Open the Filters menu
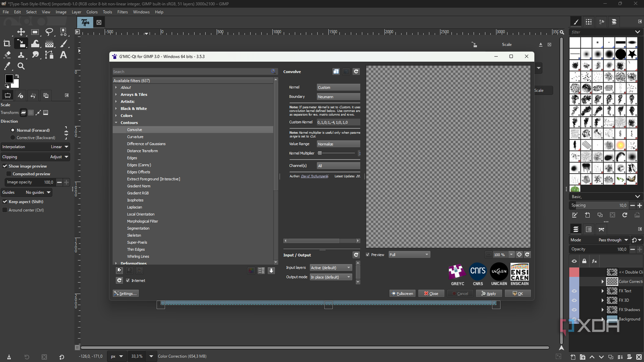Image resolution: width=644 pixels, height=362 pixels. click(123, 12)
